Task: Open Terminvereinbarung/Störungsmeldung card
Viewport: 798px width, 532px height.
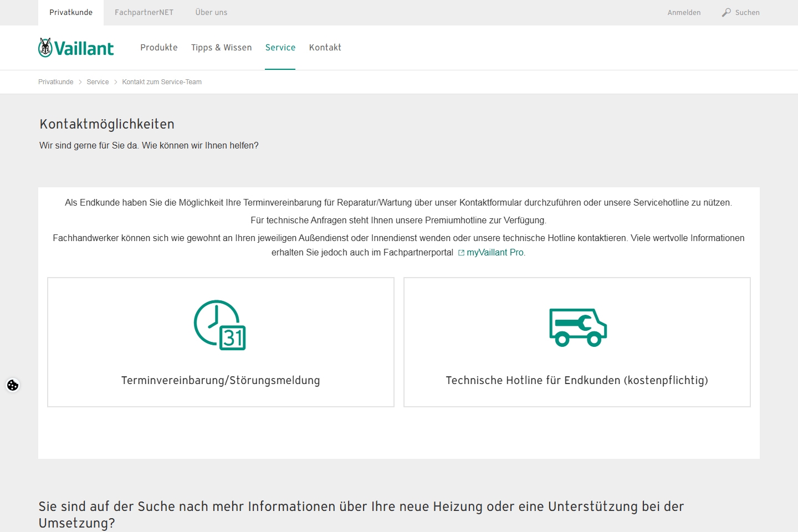Action: 221,342
